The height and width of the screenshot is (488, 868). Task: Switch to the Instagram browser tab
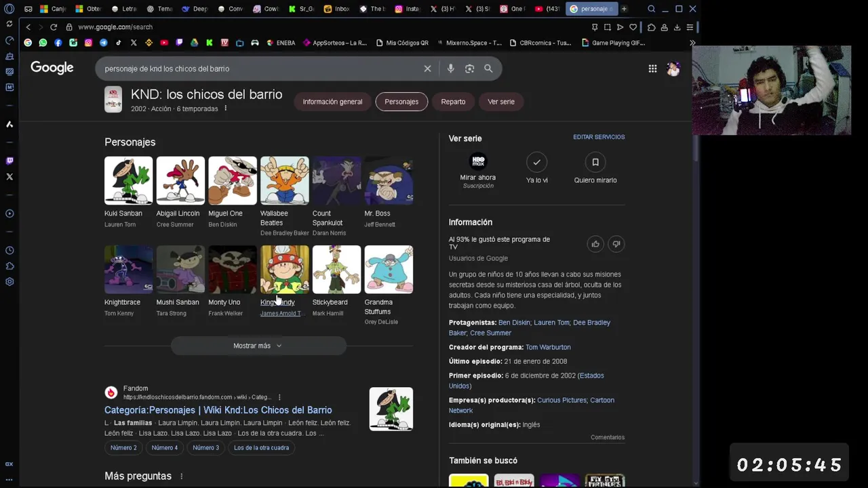408,9
